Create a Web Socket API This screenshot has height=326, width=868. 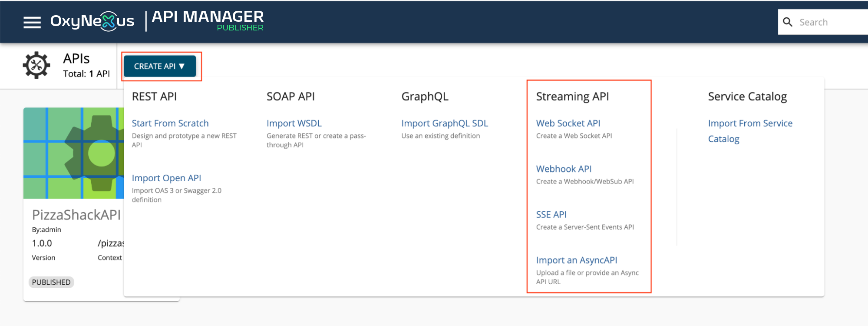568,123
